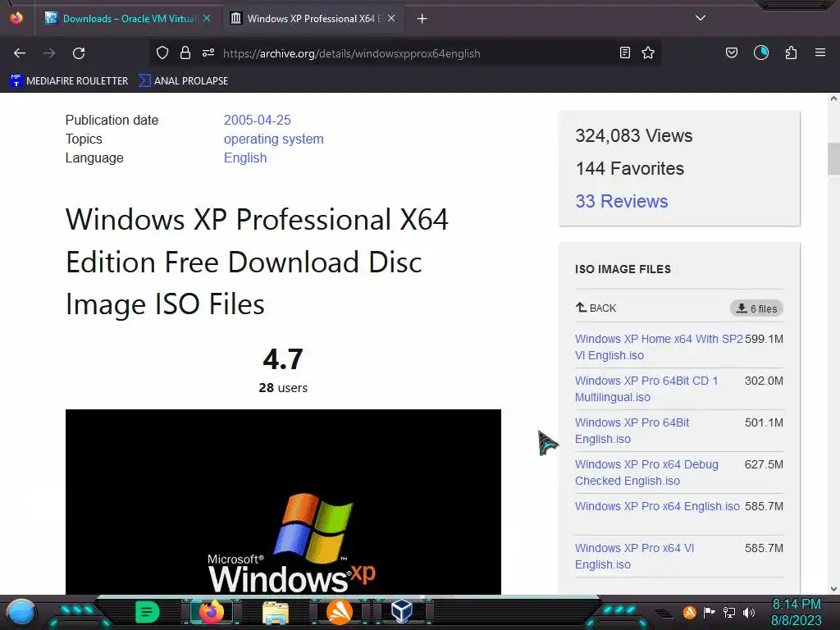Go back to the previous page
This screenshot has height=630, width=840.
[x=20, y=53]
